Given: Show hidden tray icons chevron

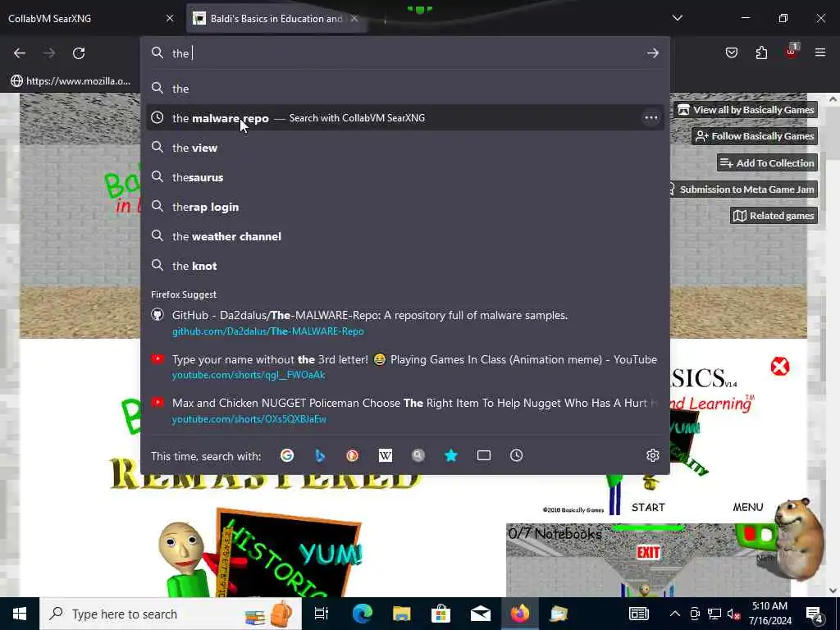Looking at the screenshot, I should [x=675, y=614].
